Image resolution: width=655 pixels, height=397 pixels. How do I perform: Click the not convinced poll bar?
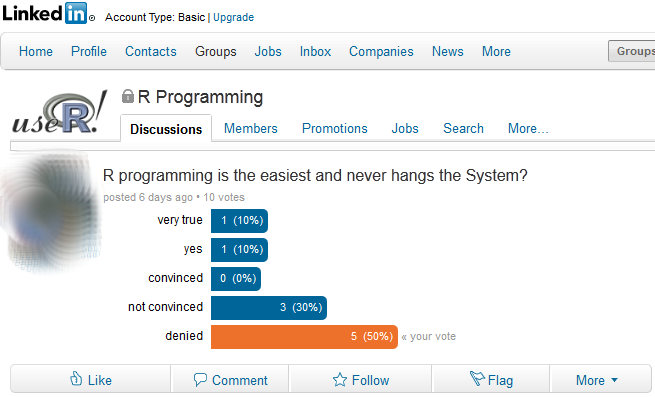269,308
